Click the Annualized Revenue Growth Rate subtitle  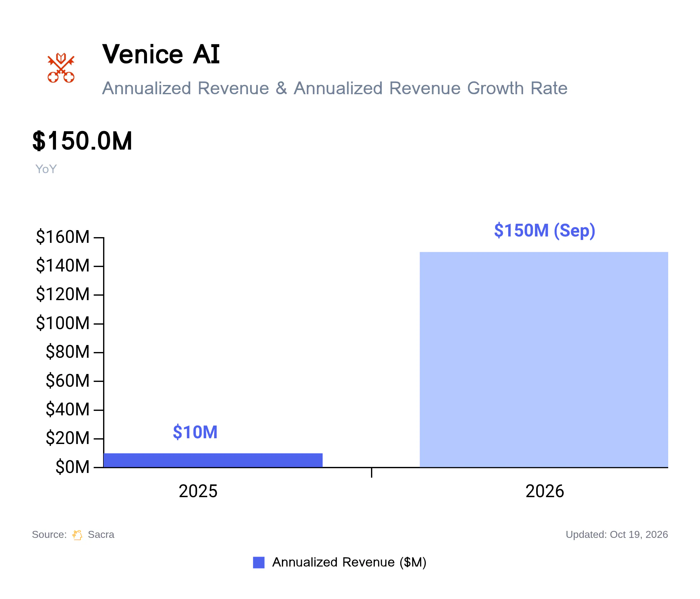pos(334,88)
